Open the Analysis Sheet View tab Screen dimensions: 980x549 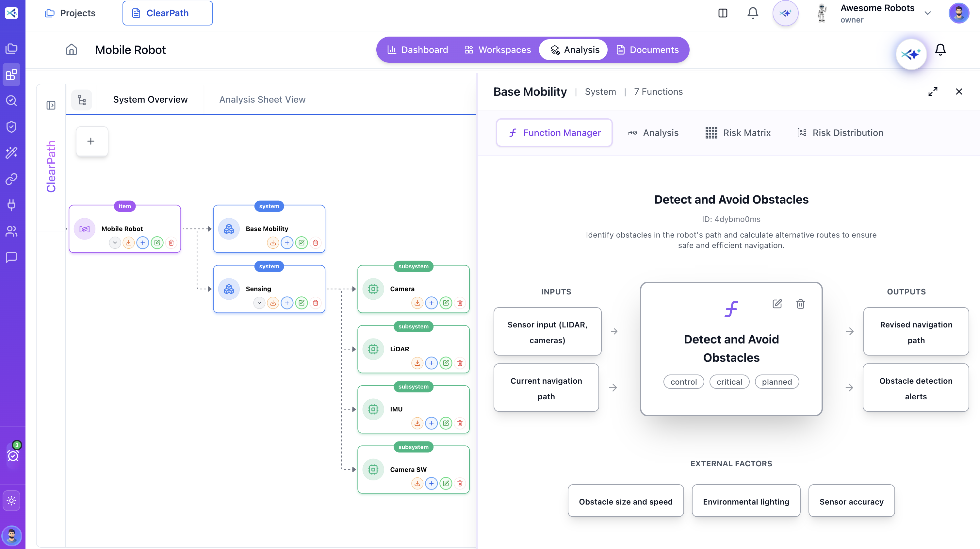tap(262, 99)
